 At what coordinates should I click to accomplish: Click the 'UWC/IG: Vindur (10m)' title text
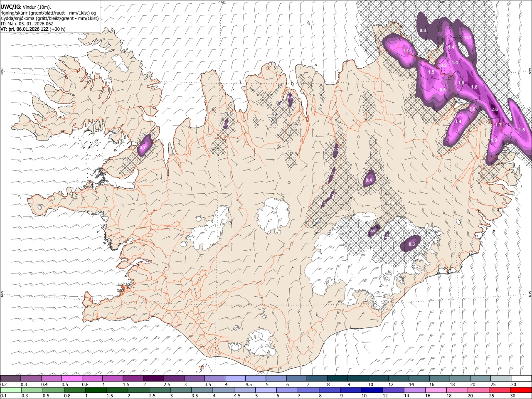25,7
